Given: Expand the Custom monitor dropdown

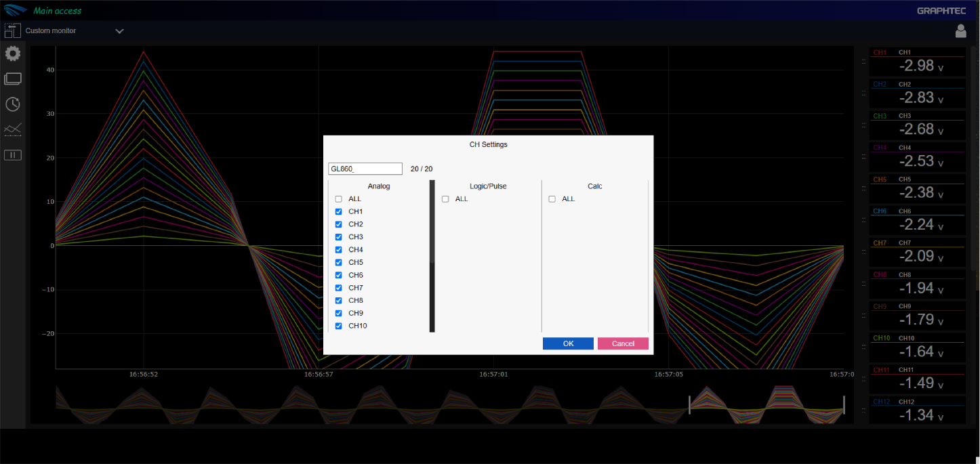Looking at the screenshot, I should pos(119,31).
